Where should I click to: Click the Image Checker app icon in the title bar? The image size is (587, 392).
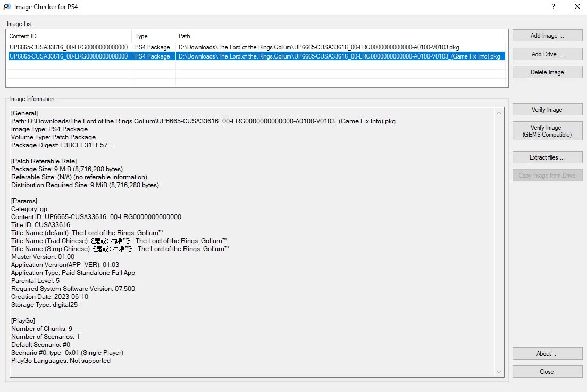coord(7,7)
